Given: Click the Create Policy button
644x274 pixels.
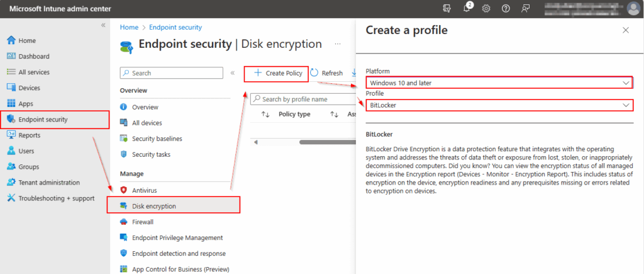Looking at the screenshot, I should (277, 73).
